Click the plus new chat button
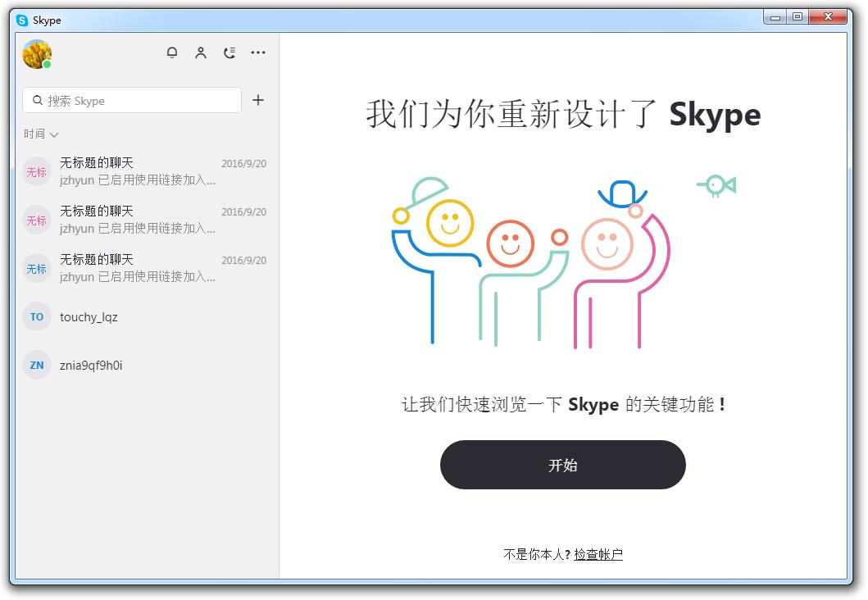 pos(258,100)
